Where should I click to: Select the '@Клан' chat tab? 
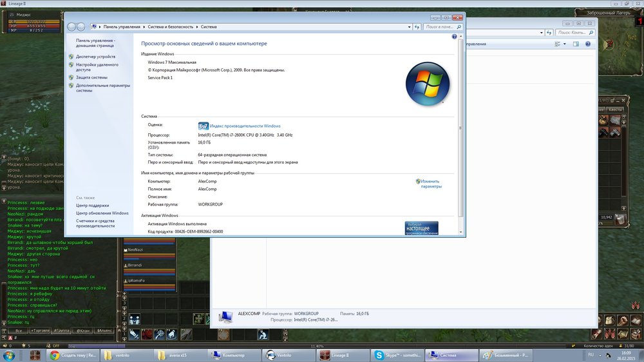point(82,330)
